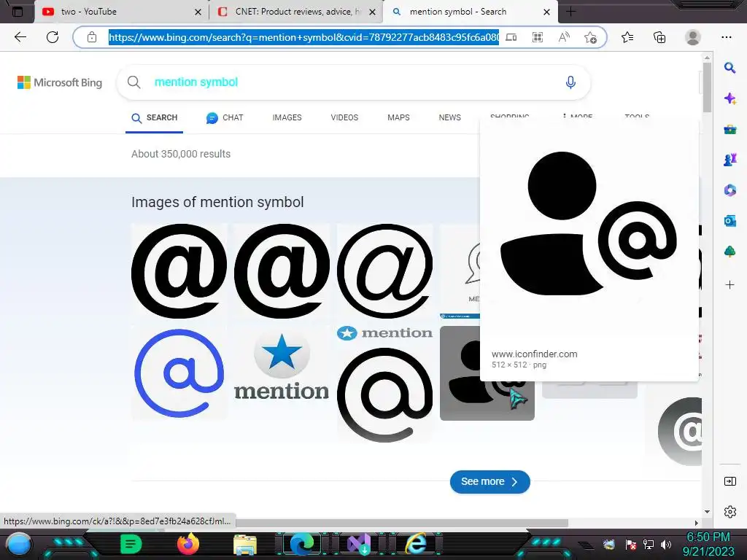The image size is (747, 560).
Task: Open the clock showing 6:50 PM
Action: click(708, 544)
